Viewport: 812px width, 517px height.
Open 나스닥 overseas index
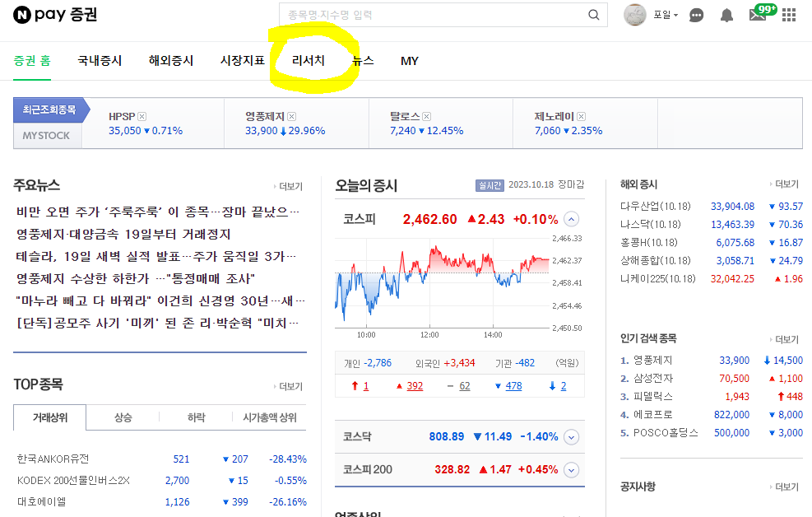(651, 224)
